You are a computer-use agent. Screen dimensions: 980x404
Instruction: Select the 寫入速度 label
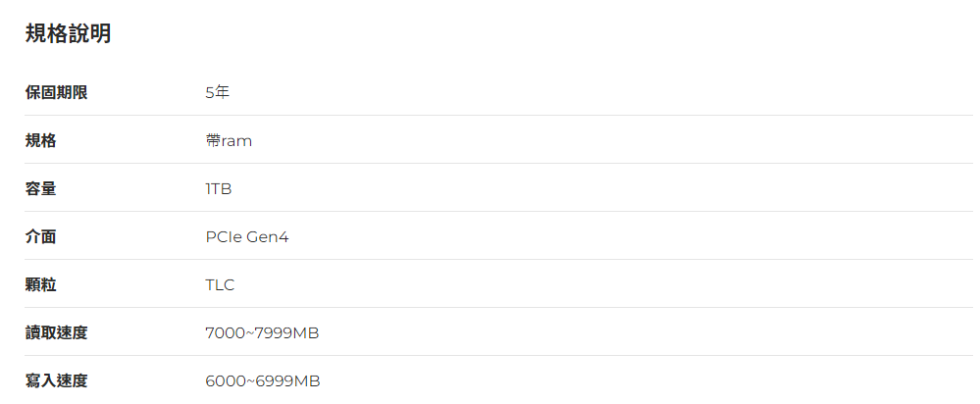[56, 380]
